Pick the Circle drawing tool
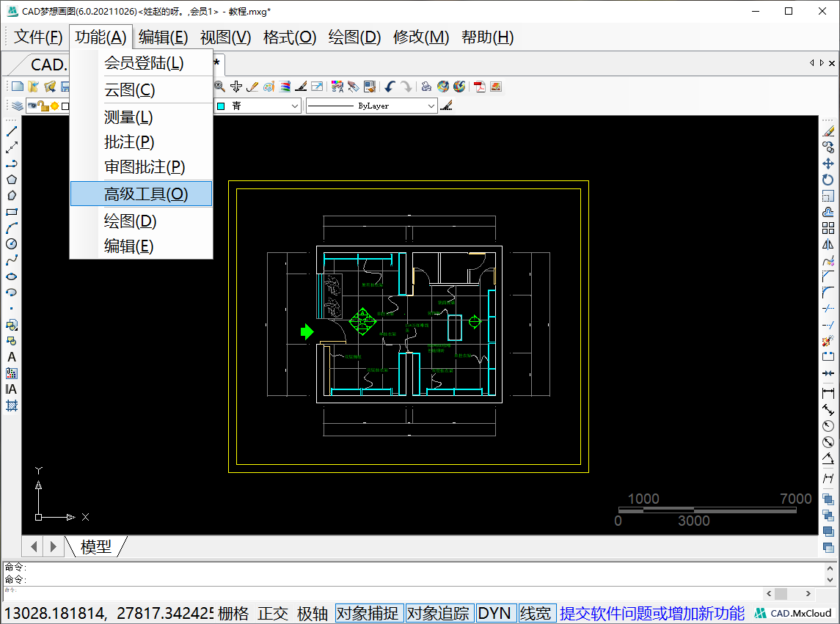The image size is (840, 624). (x=12, y=244)
